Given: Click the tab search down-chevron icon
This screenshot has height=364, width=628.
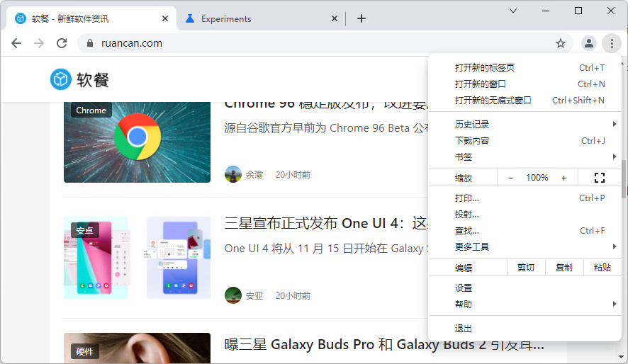Looking at the screenshot, I should coord(513,11).
